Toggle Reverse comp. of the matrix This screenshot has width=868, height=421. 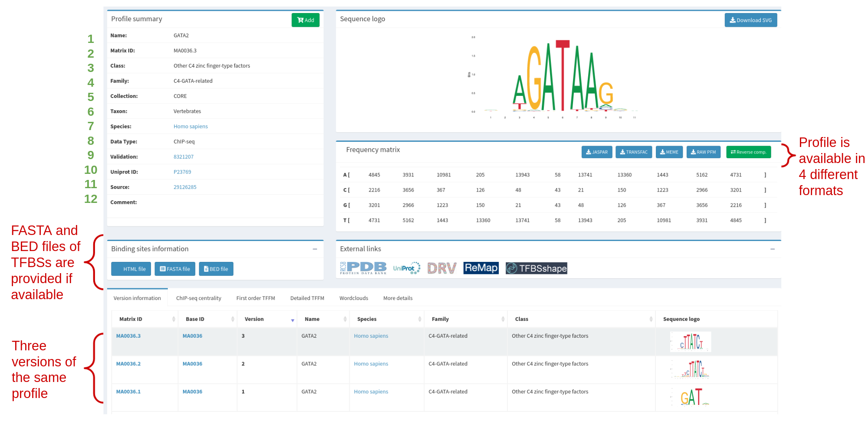[x=748, y=152]
